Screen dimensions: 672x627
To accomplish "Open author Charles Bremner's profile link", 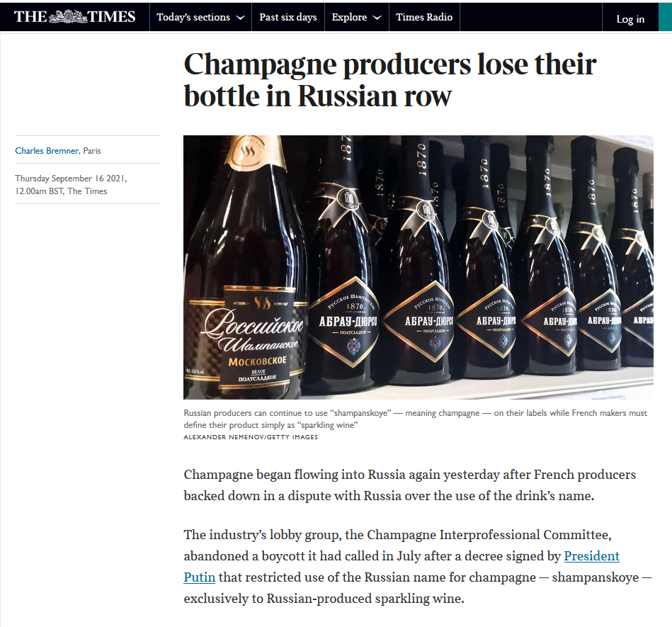I will click(x=47, y=151).
